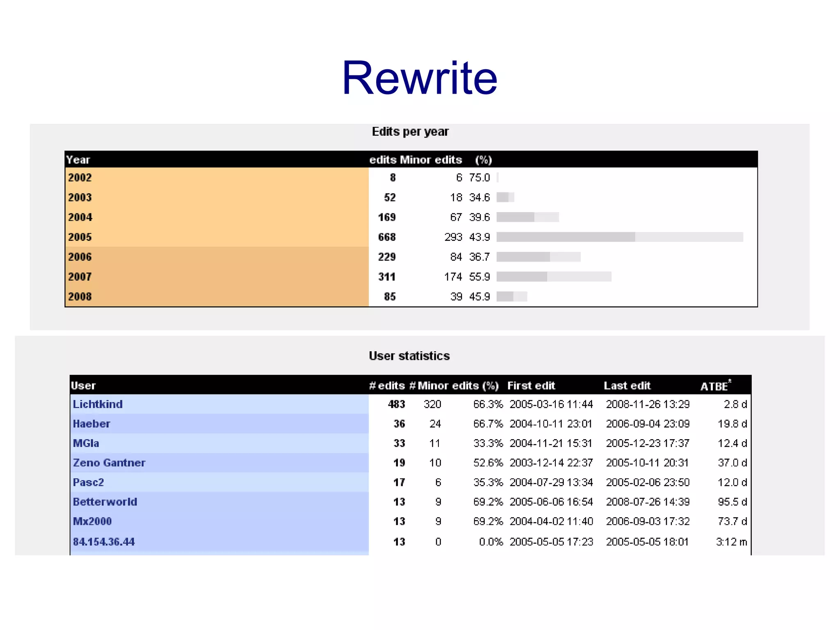The image size is (840, 630).
Task: Click the 66.3% value for Lichtkind
Action: [x=488, y=404]
